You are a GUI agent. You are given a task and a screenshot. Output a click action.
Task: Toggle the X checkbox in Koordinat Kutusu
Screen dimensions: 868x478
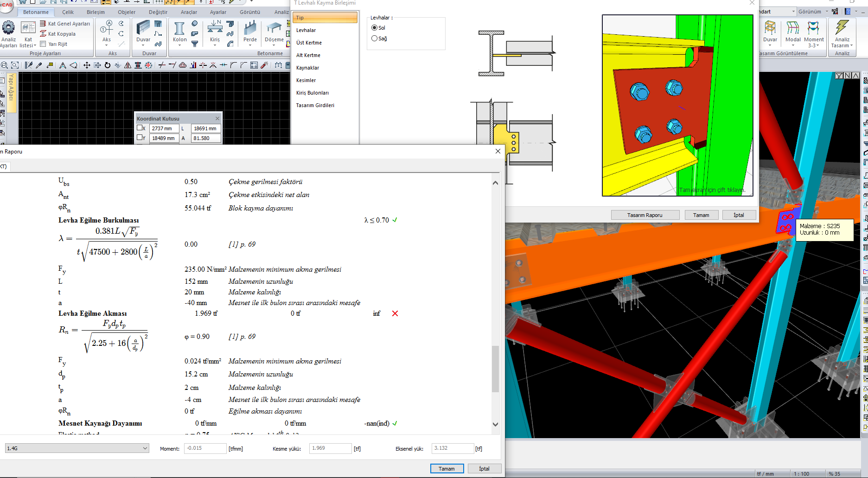pos(140,128)
